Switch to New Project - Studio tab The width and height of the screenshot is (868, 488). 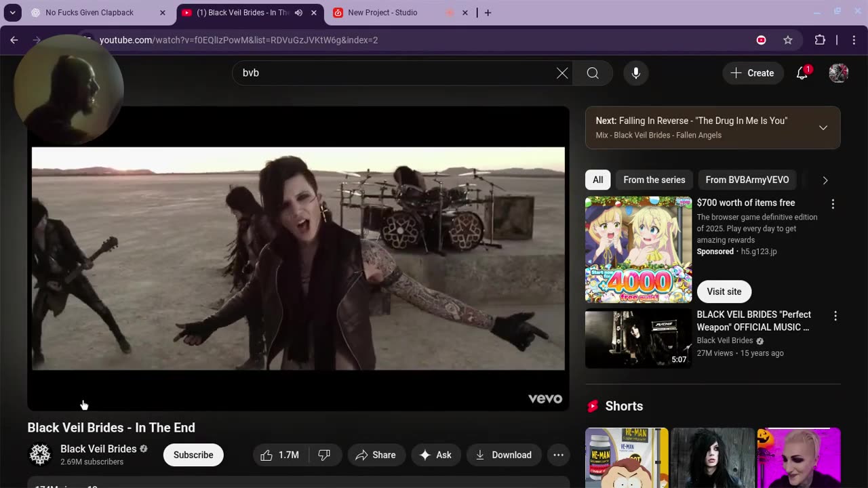382,12
